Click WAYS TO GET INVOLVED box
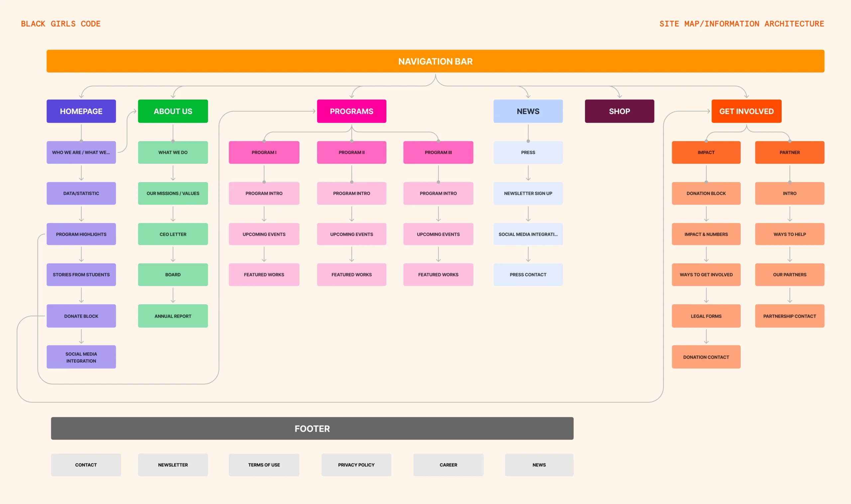Viewport: 851px width, 504px height. 706,274
